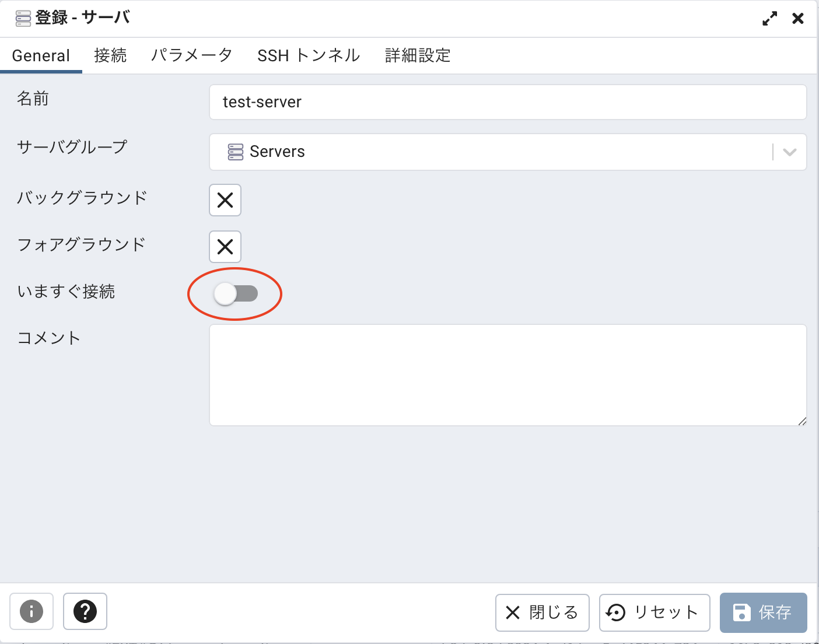Viewport: 819px width, 644px height.
Task: Open the パラメータ tab
Action: (x=191, y=55)
